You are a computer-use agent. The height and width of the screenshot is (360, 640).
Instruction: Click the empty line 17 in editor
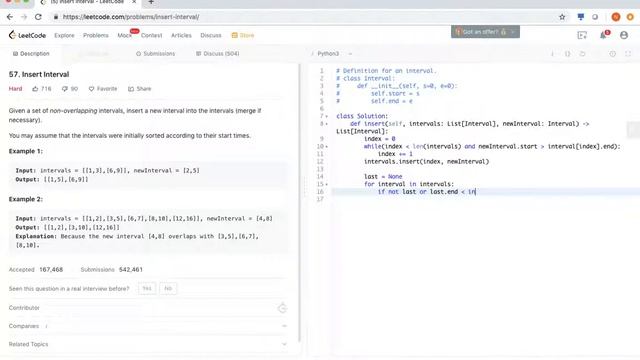[x=486, y=199]
